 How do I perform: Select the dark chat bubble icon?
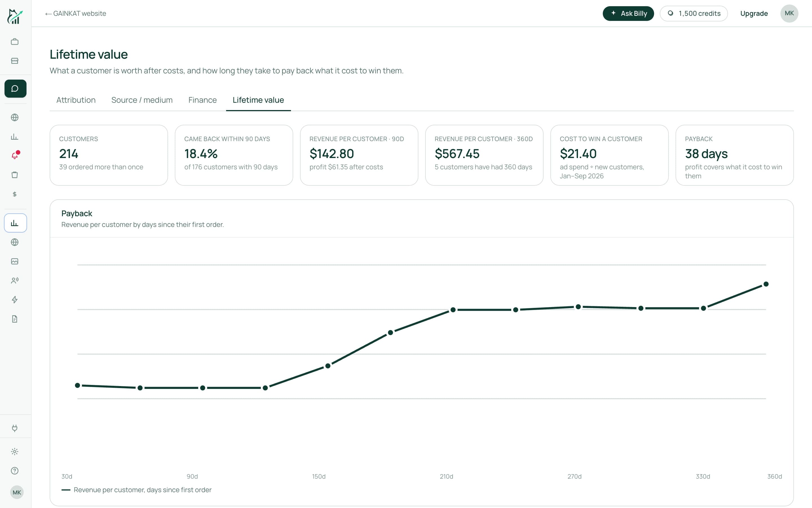pos(16,89)
